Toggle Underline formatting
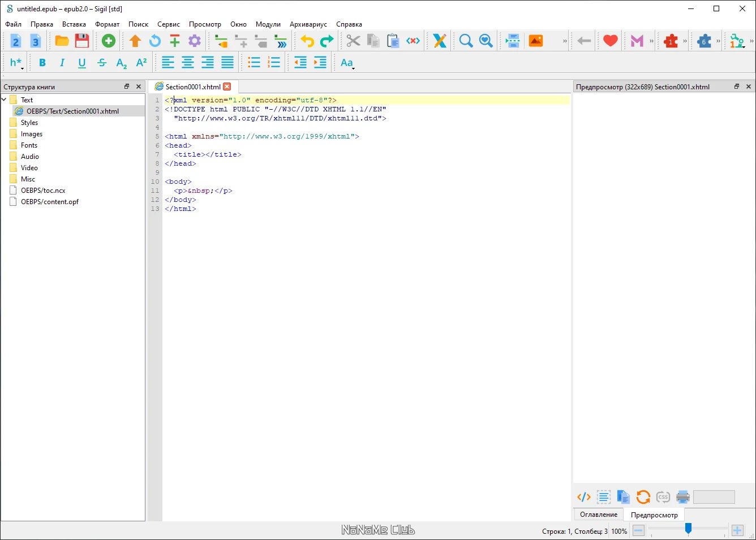Viewport: 756px width, 540px height. (x=82, y=63)
